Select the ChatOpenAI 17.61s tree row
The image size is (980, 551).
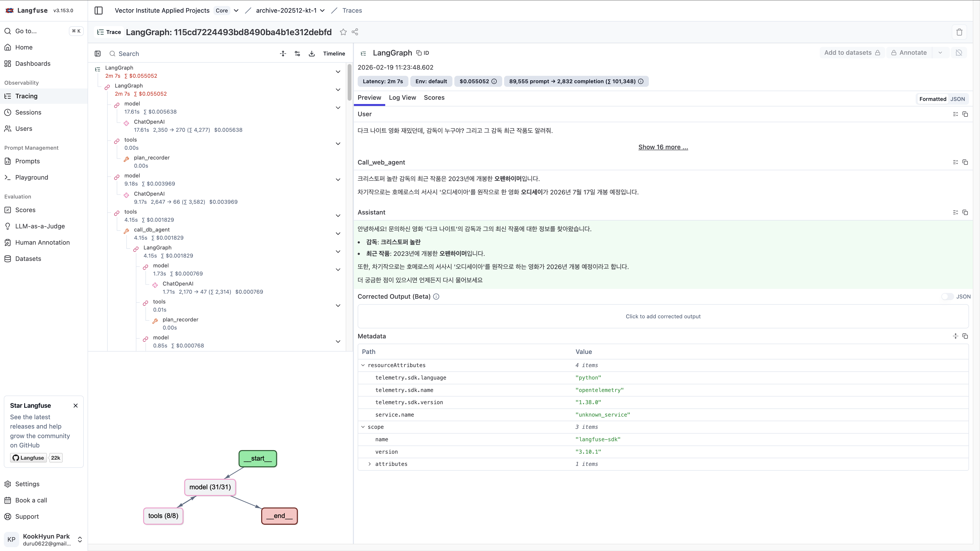(x=188, y=126)
